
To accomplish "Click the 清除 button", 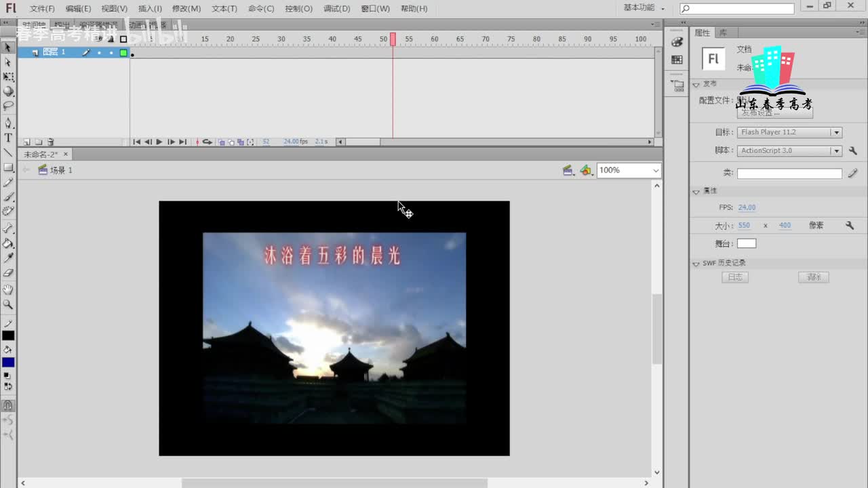I will click(814, 277).
